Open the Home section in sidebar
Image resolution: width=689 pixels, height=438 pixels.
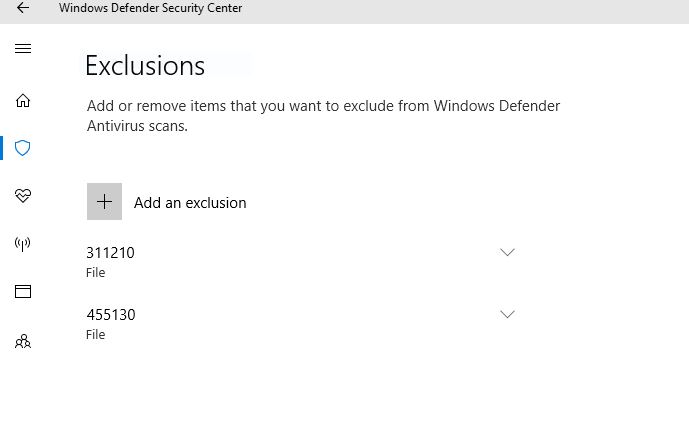23,101
